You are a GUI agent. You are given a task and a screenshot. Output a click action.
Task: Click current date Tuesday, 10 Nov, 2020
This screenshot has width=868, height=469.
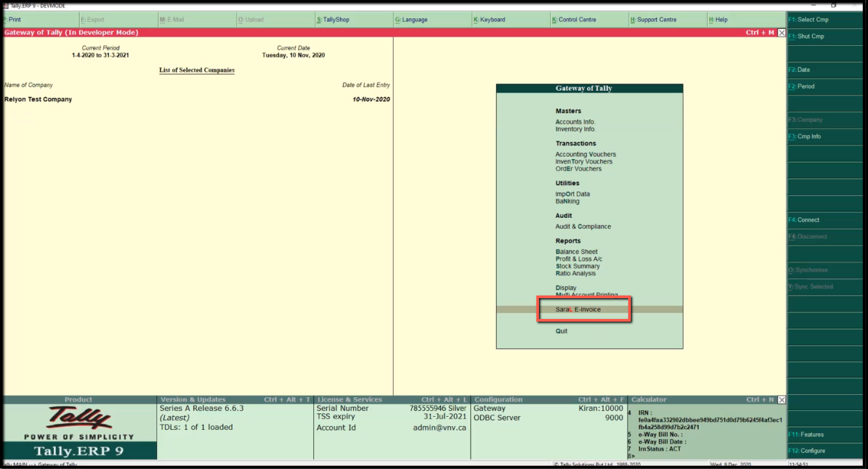click(293, 55)
